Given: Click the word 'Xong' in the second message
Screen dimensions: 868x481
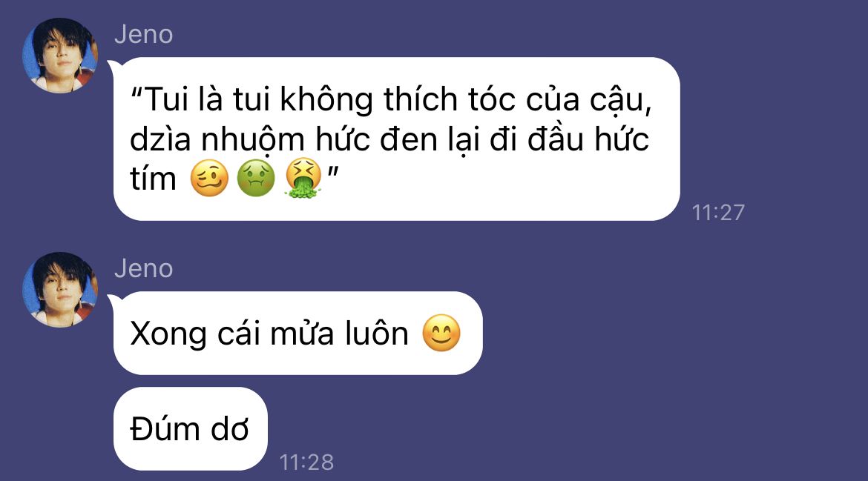Looking at the screenshot, I should pyautogui.click(x=168, y=334).
